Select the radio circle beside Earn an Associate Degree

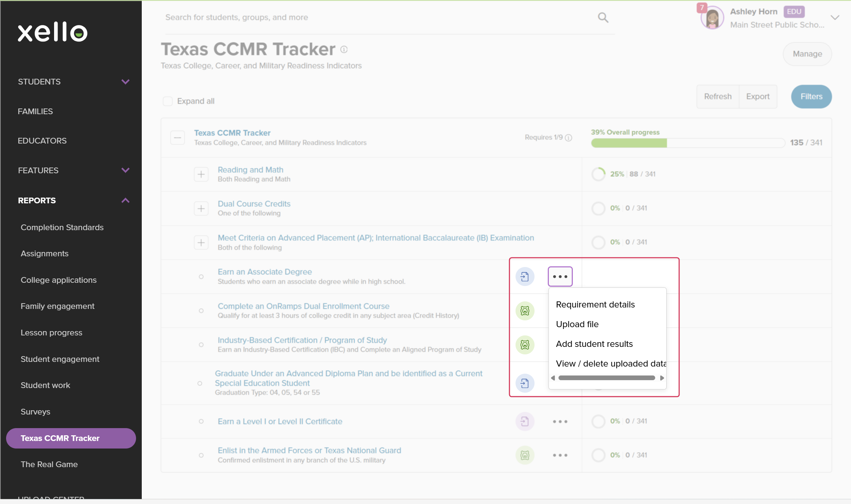point(201,277)
